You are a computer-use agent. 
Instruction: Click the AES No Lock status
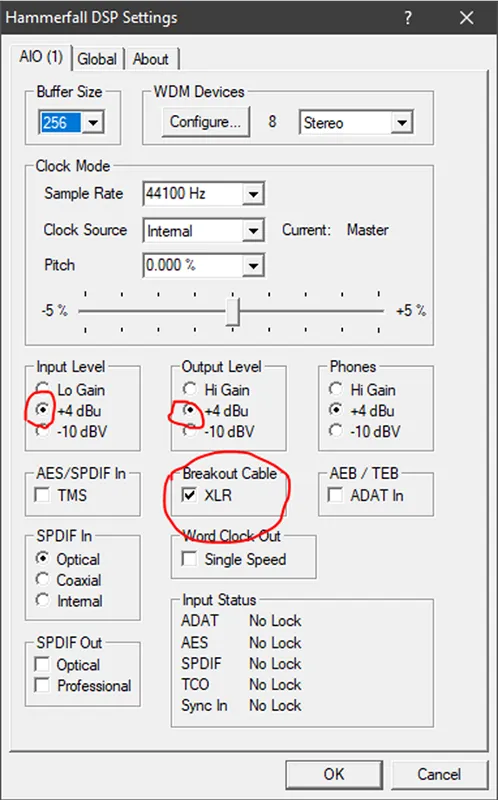tap(275, 642)
